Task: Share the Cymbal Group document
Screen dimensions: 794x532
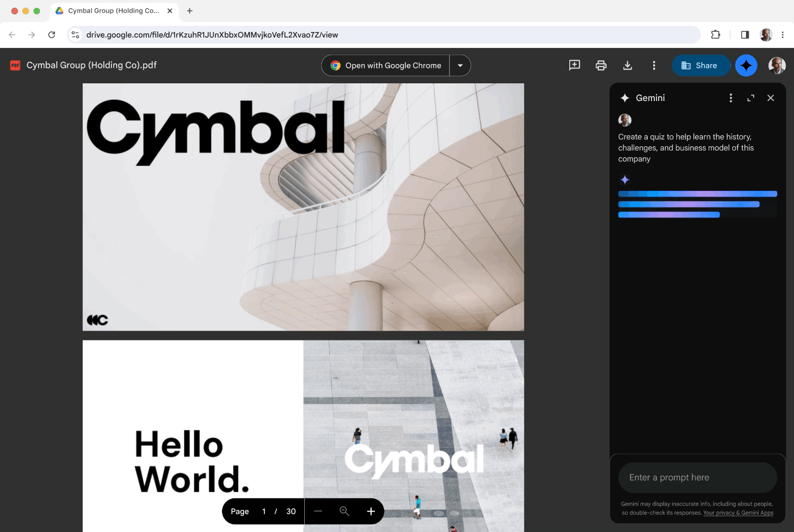Action: pyautogui.click(x=701, y=65)
